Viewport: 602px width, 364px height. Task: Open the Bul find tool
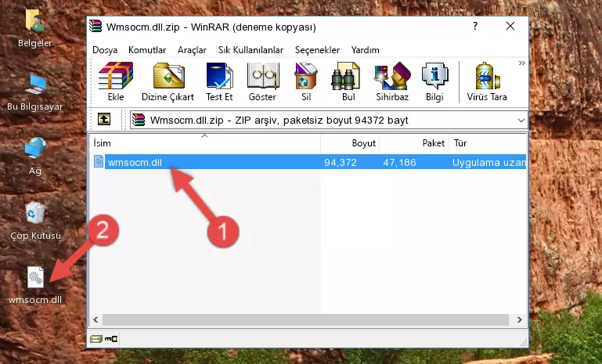point(348,81)
